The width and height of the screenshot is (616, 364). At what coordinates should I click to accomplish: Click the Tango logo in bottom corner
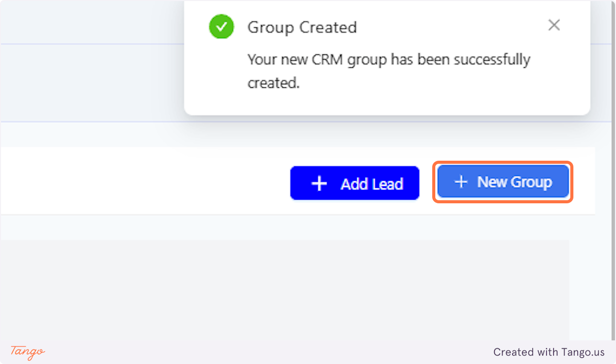pos(27,352)
